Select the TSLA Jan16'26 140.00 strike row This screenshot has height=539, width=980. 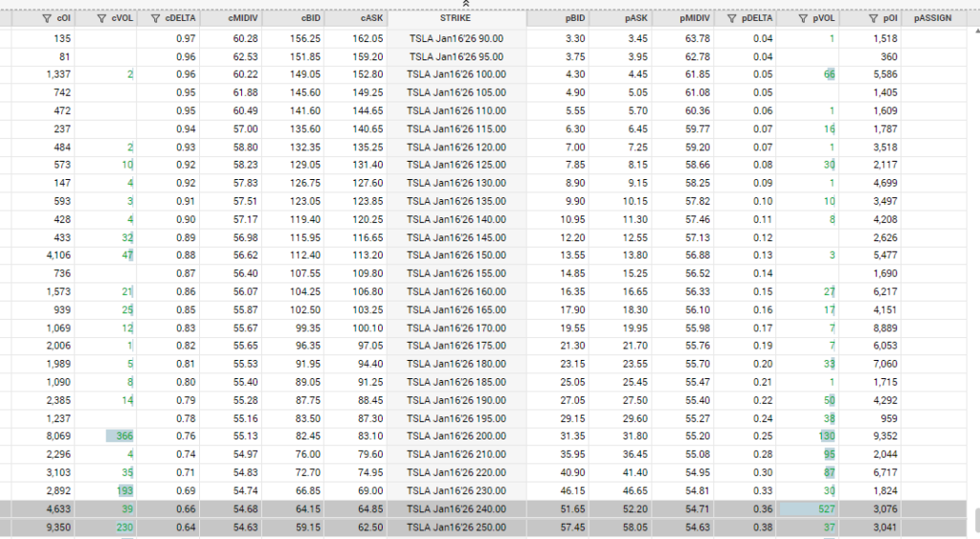[457, 219]
